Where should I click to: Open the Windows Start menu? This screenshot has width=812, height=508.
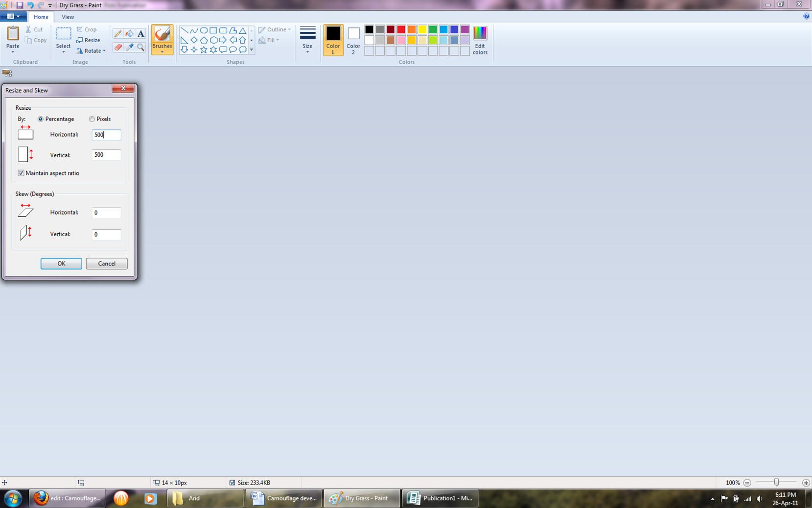tap(13, 499)
